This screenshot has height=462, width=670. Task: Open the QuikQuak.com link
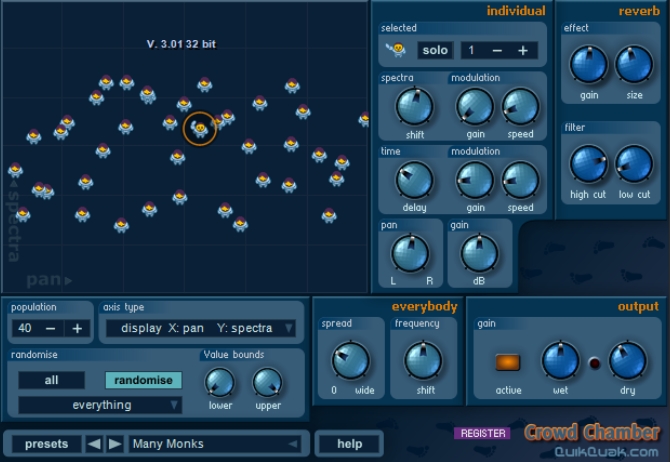(x=606, y=452)
